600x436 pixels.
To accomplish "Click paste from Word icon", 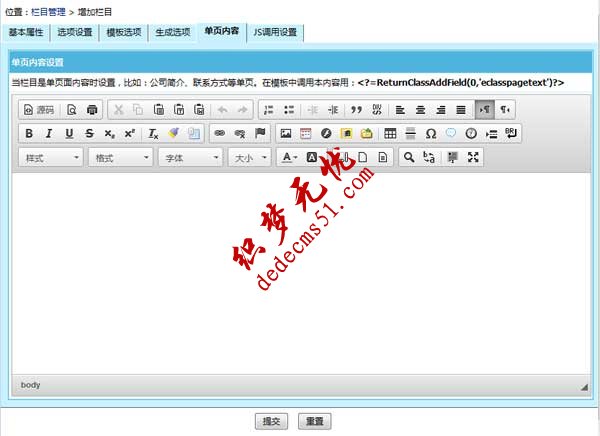I will (199, 110).
